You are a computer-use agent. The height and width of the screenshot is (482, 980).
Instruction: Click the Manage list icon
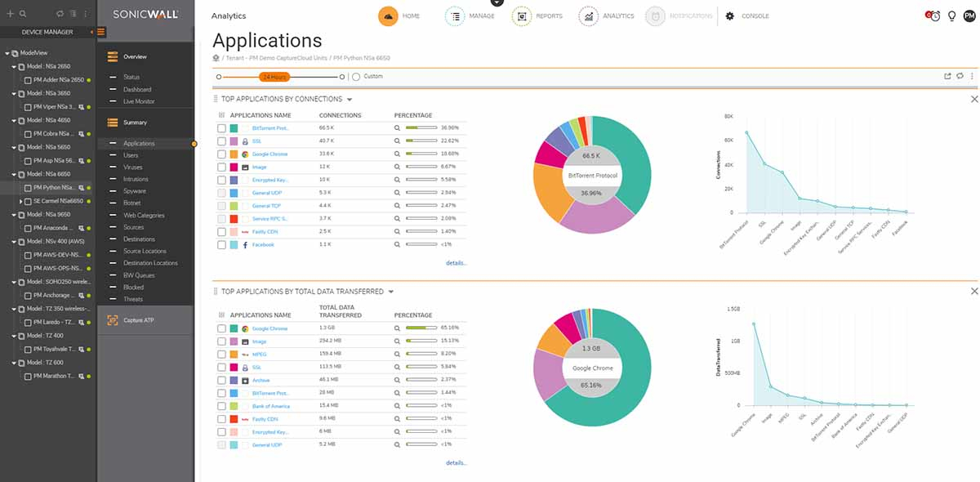tap(455, 16)
